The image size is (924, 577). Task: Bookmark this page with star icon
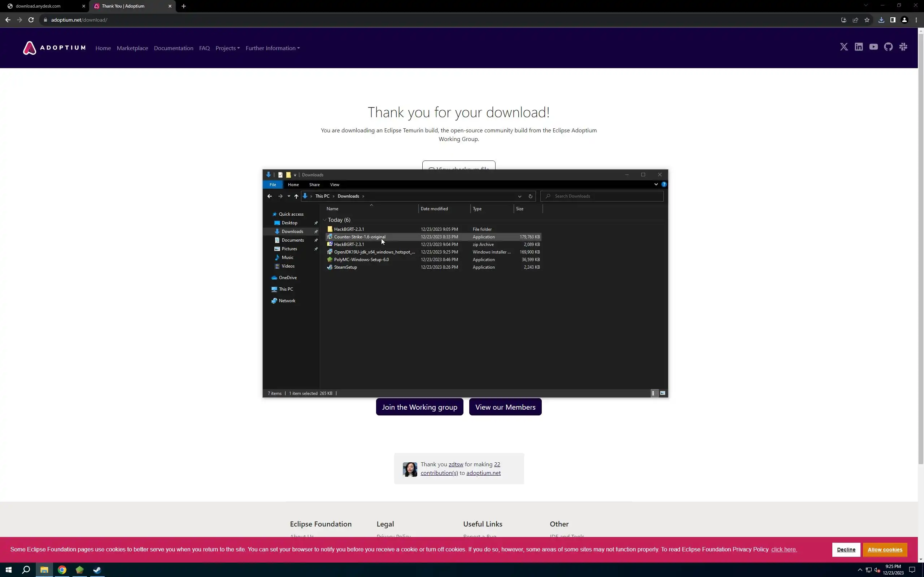coord(867,20)
